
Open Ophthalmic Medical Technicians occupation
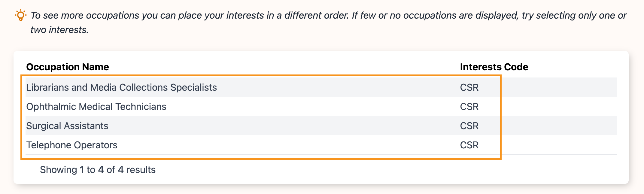coord(96,107)
